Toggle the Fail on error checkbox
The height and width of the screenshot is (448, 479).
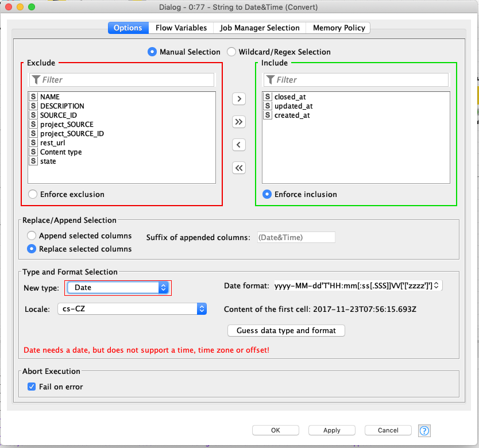(x=32, y=387)
